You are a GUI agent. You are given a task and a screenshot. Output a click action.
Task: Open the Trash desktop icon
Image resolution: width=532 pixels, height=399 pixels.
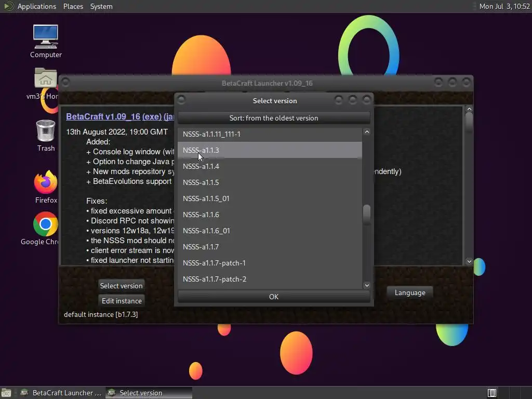46,136
